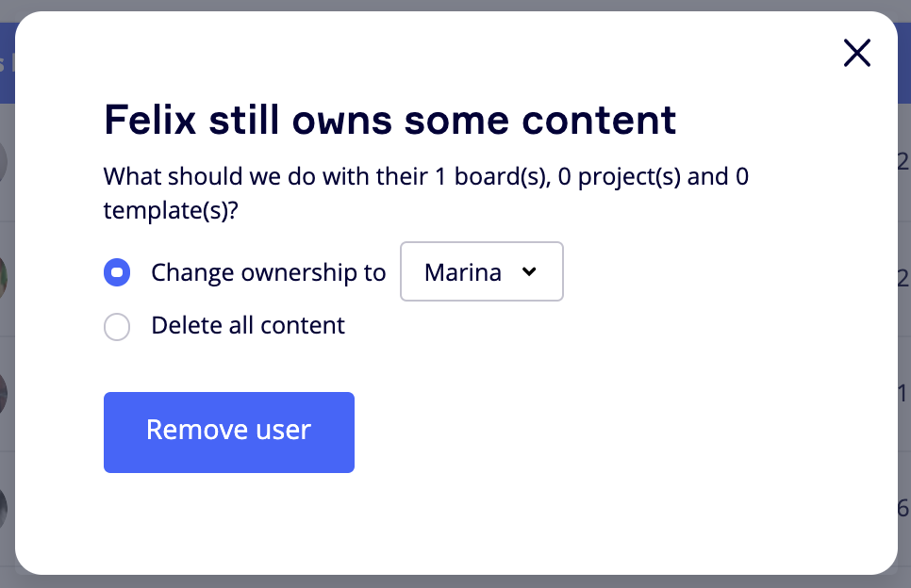Screen dimensions: 911x588
Task: Click the number 6 at the right edge
Action: [903, 509]
